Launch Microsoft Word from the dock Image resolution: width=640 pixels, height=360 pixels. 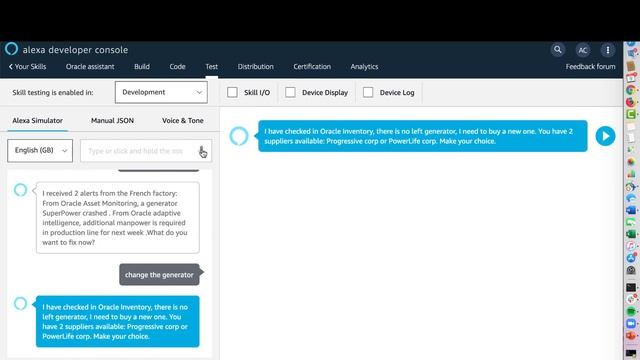pos(631,211)
